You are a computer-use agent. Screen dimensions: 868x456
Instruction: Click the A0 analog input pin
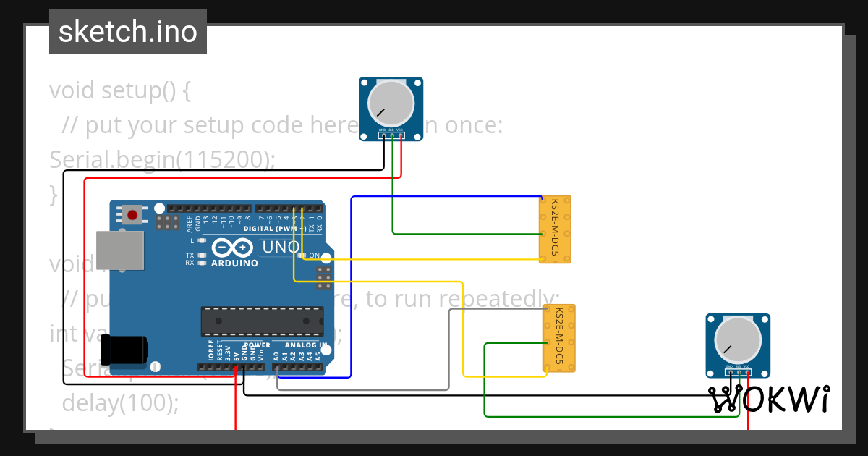276,367
